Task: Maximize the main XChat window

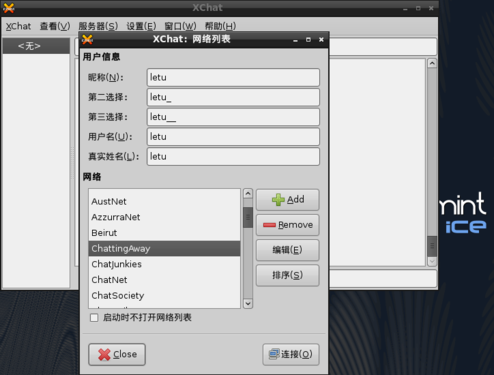Action: (x=418, y=8)
